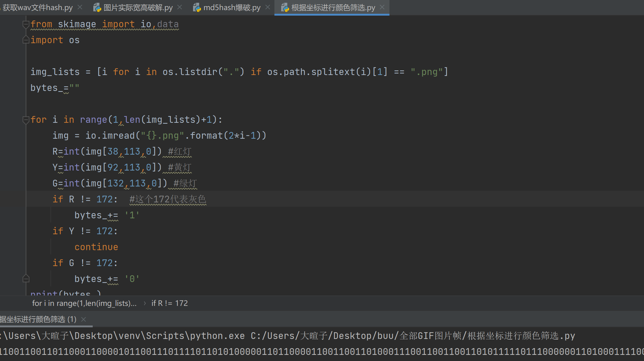Click Python file icon on md5hash爆破.py tab
Screen dimensions: 644x361
pos(197,7)
